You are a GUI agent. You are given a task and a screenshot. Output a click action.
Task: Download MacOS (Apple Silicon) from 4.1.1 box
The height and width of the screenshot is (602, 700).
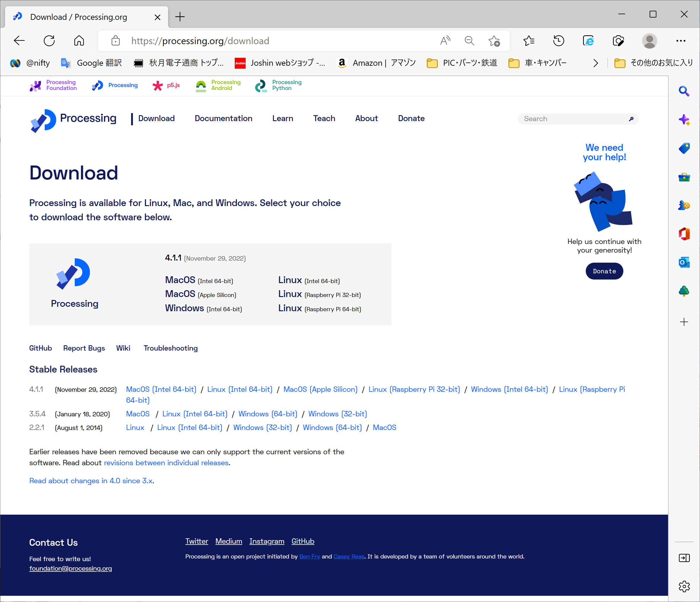pyautogui.click(x=200, y=294)
